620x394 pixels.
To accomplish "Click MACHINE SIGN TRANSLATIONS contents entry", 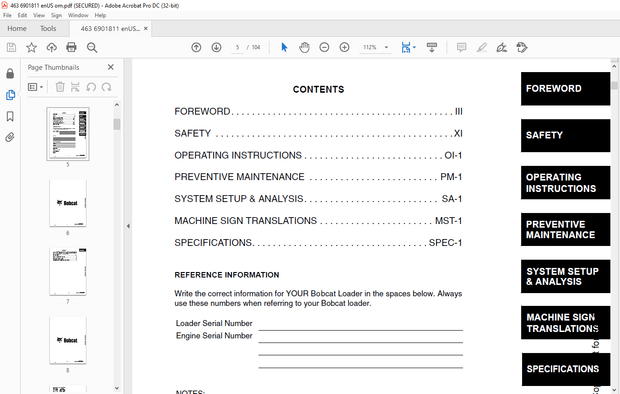I will click(x=318, y=221).
